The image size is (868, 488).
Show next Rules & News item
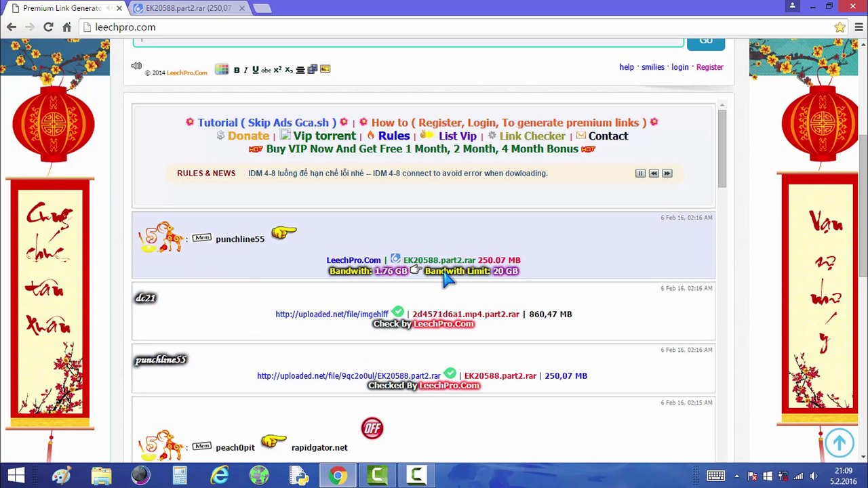[667, 174]
